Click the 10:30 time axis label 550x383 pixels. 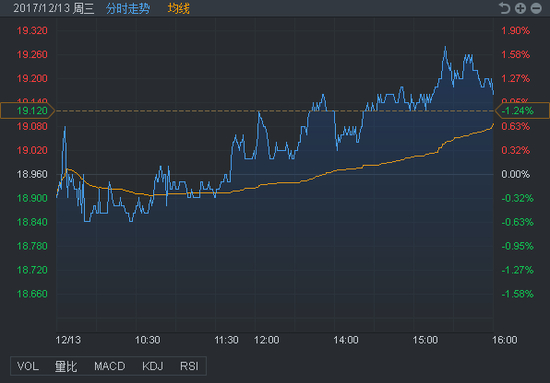148,340
